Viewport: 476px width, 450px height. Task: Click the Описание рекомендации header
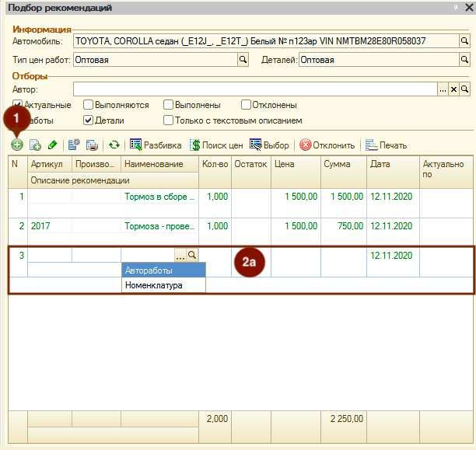pos(114,180)
